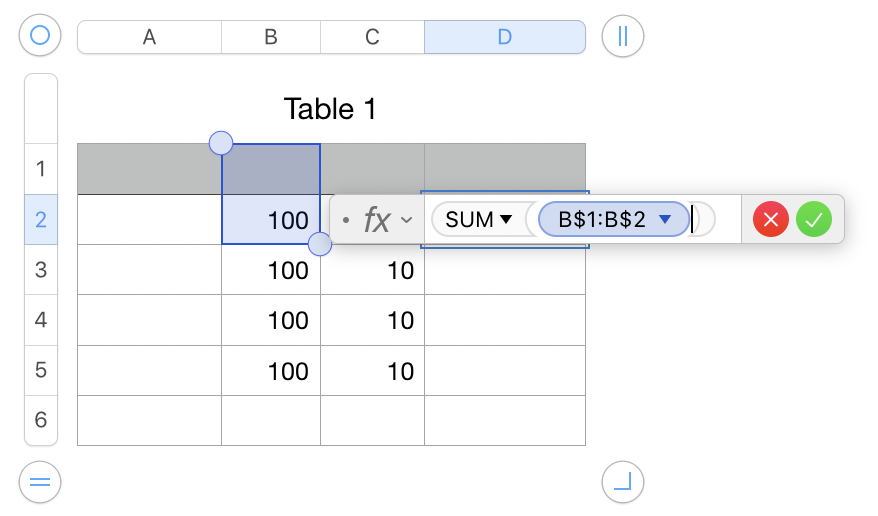
Task: Click the B$1:B$2 range token
Action: coord(603,220)
